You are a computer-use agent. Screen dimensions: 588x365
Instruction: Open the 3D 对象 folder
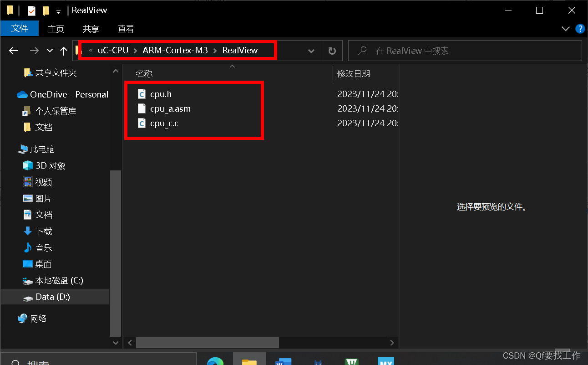pos(51,166)
